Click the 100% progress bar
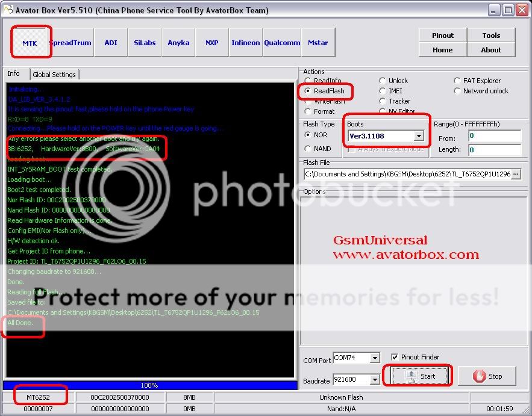The height and width of the screenshot is (416, 532). coord(150,385)
